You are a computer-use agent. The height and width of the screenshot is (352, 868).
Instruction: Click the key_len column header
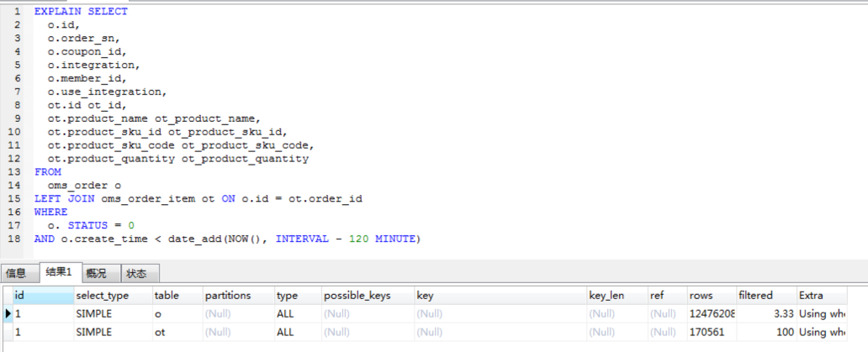click(606, 296)
